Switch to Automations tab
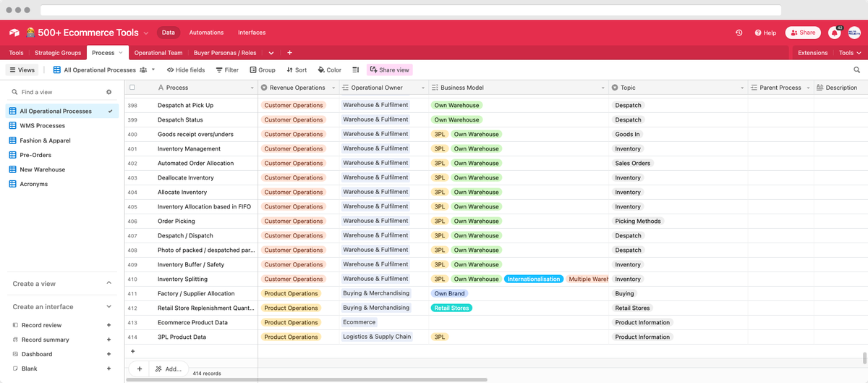The height and width of the screenshot is (383, 868). click(206, 33)
